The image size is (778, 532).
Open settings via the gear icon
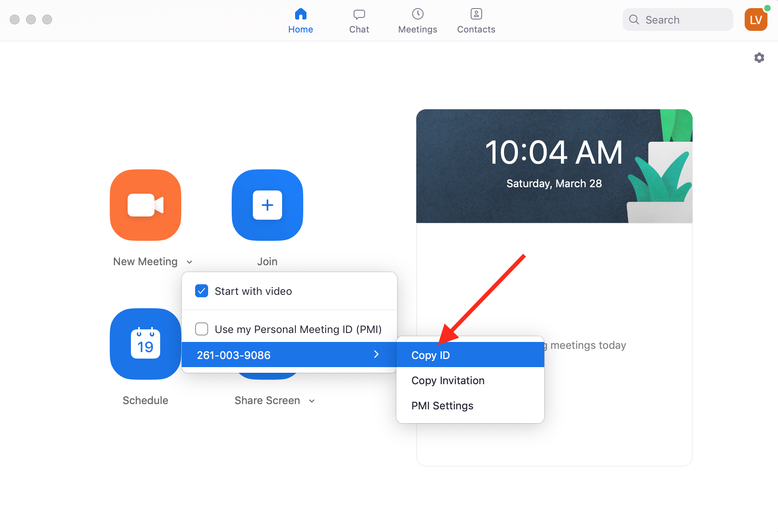[x=759, y=58]
